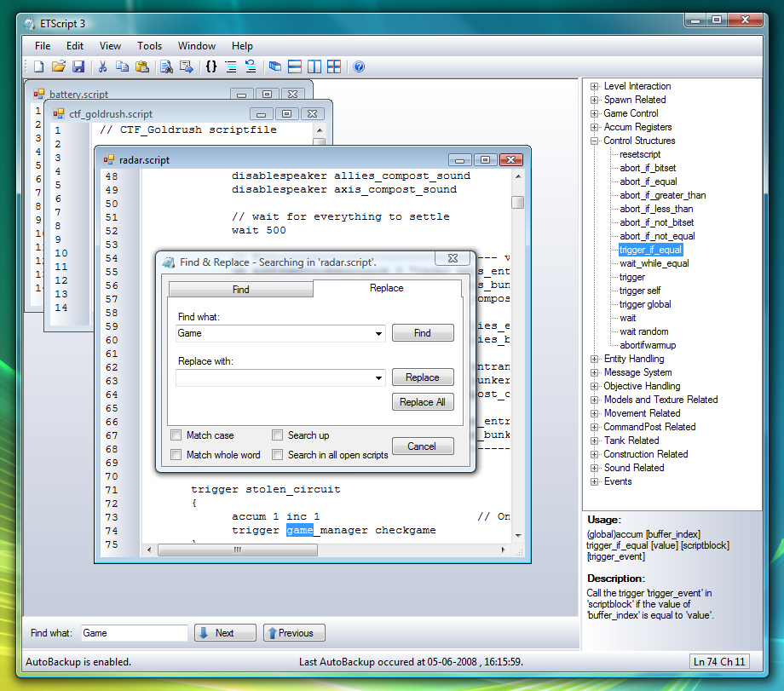The width and height of the screenshot is (784, 691).
Task: Click the Copy toolbar icon
Action: click(122, 66)
